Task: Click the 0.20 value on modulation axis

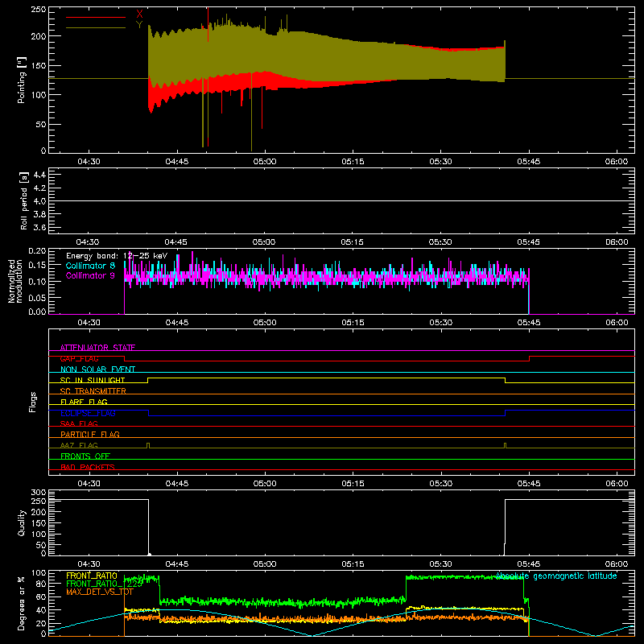Action: tap(37, 251)
